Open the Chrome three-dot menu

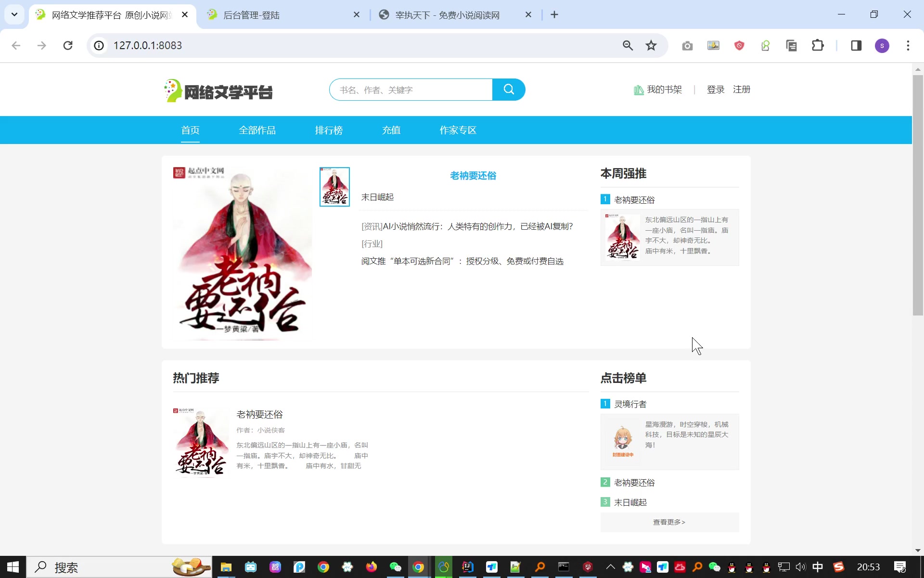pyautogui.click(x=908, y=45)
